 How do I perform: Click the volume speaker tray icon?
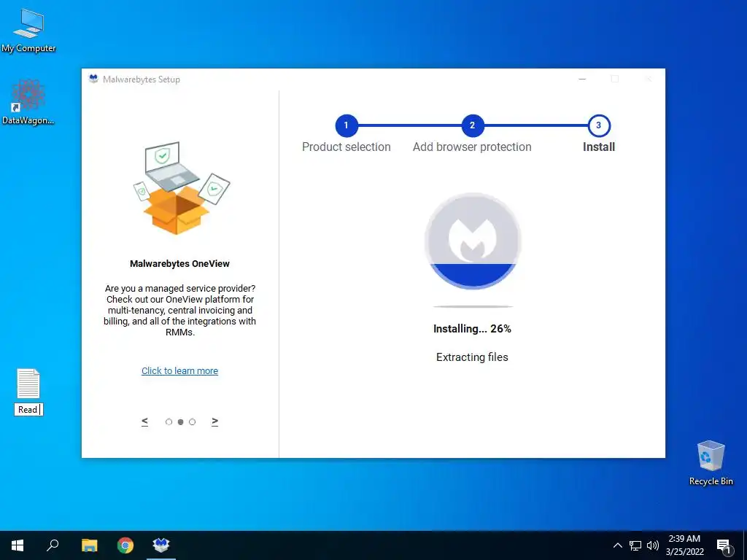(x=653, y=545)
